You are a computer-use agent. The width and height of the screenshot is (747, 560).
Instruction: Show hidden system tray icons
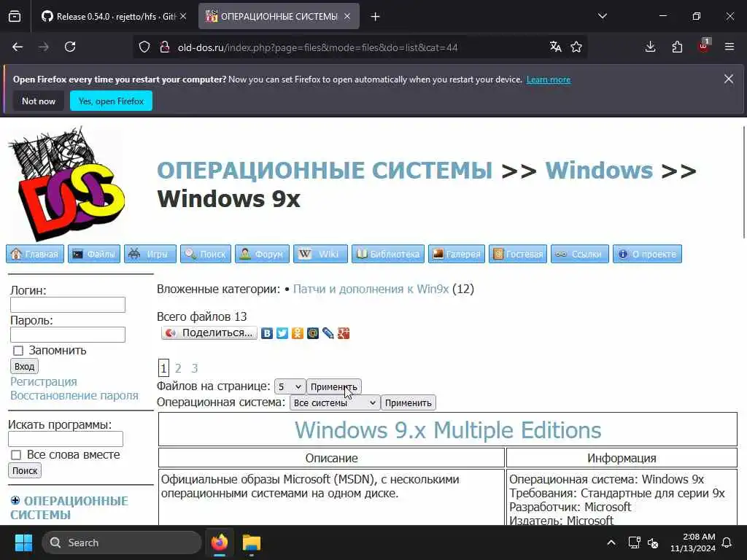(611, 542)
